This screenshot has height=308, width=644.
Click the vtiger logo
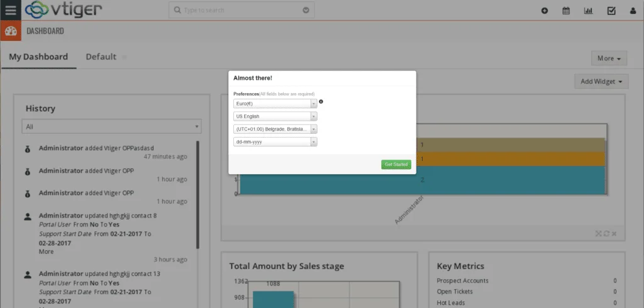pos(64,10)
